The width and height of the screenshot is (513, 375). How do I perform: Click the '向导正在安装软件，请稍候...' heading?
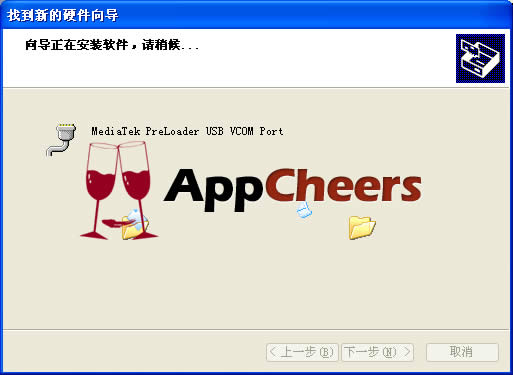coord(112,45)
